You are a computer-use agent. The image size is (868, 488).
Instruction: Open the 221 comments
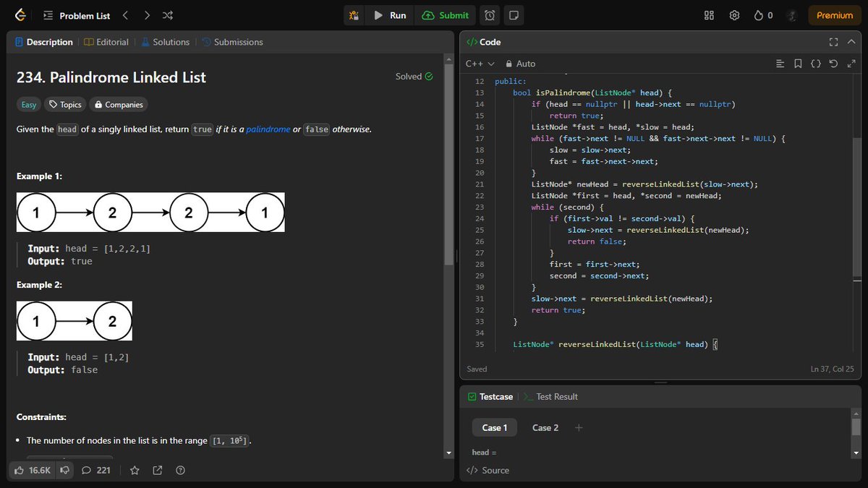[x=96, y=470]
